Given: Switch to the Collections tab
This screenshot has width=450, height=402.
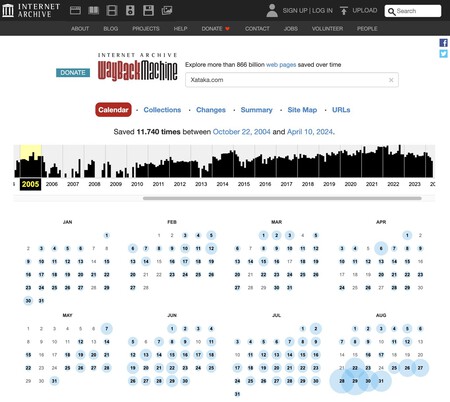Looking at the screenshot, I should (162, 110).
